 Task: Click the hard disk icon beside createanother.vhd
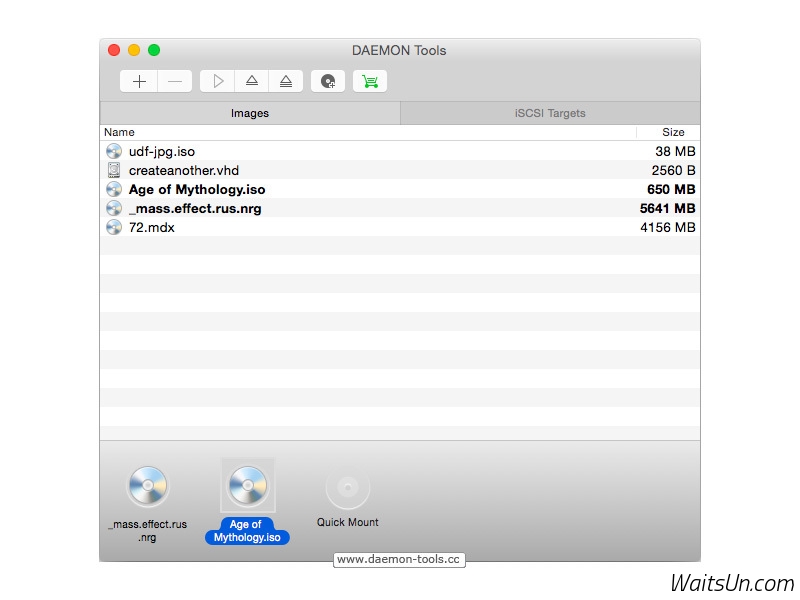114,170
